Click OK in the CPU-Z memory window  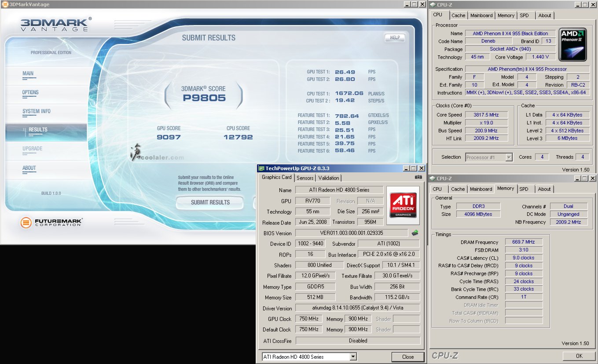[579, 356]
